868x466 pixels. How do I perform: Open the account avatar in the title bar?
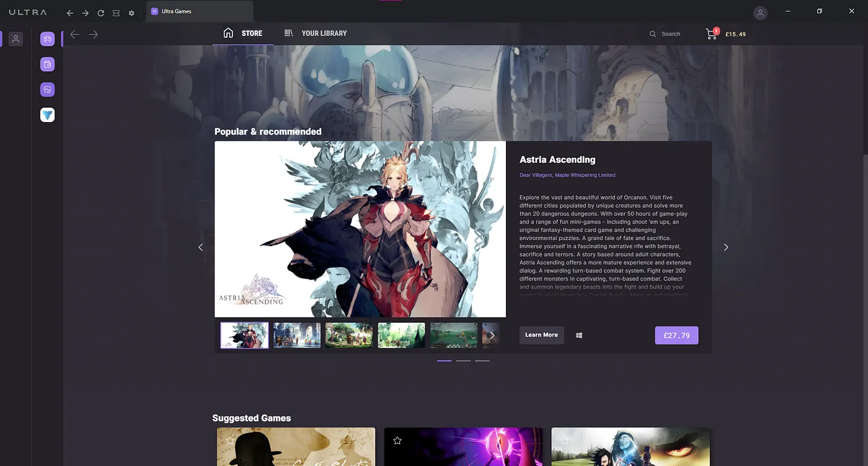760,13
